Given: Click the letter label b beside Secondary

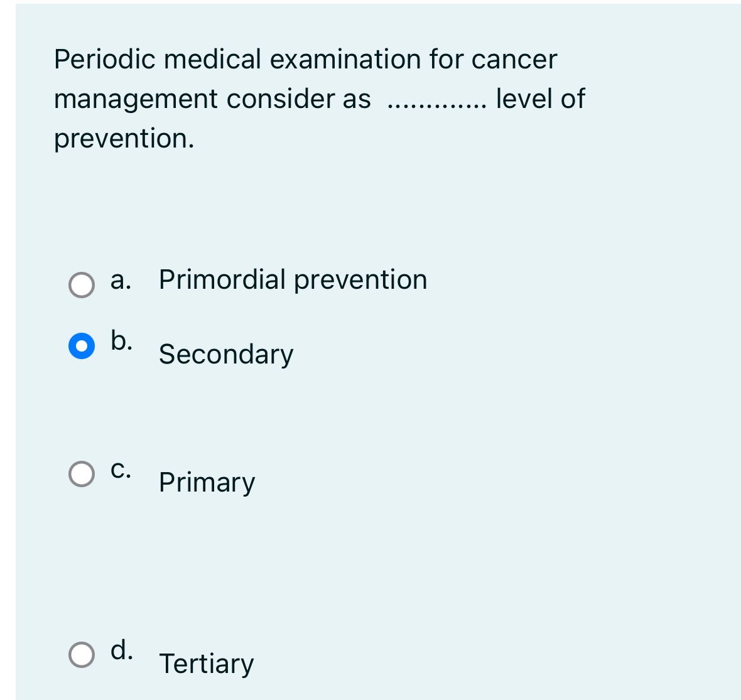Looking at the screenshot, I should [121, 341].
